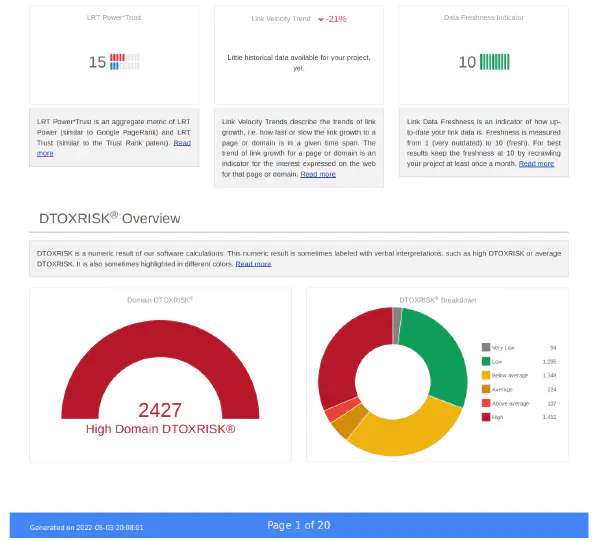Click the dark red High legend swatch
The height and width of the screenshot is (541, 600).
point(486,417)
